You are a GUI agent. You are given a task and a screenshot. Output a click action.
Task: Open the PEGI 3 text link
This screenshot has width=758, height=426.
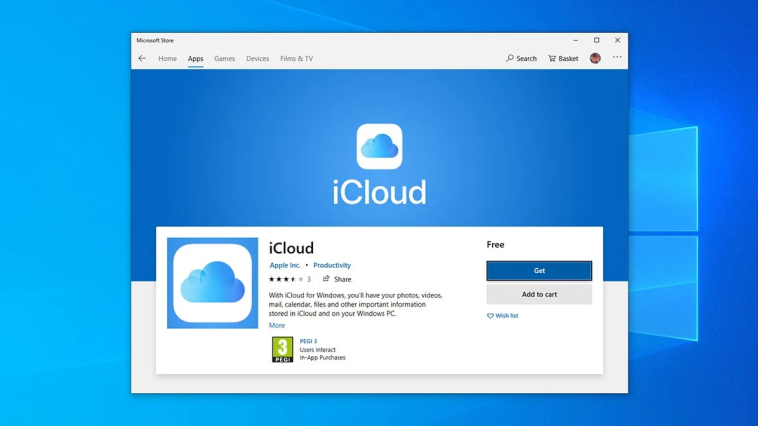(308, 341)
